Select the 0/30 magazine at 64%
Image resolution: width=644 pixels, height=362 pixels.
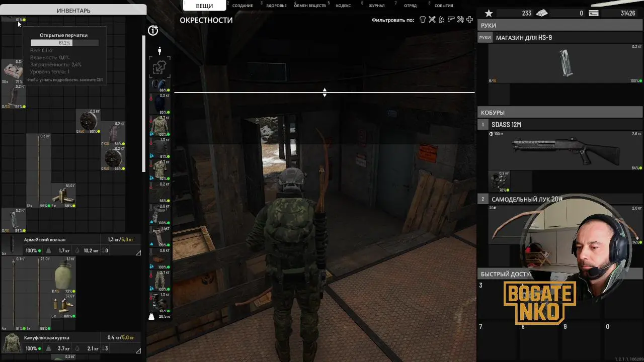click(x=113, y=134)
